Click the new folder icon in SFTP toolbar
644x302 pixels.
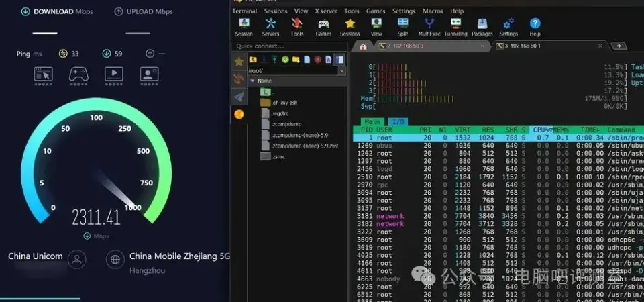pyautogui.click(x=296, y=60)
